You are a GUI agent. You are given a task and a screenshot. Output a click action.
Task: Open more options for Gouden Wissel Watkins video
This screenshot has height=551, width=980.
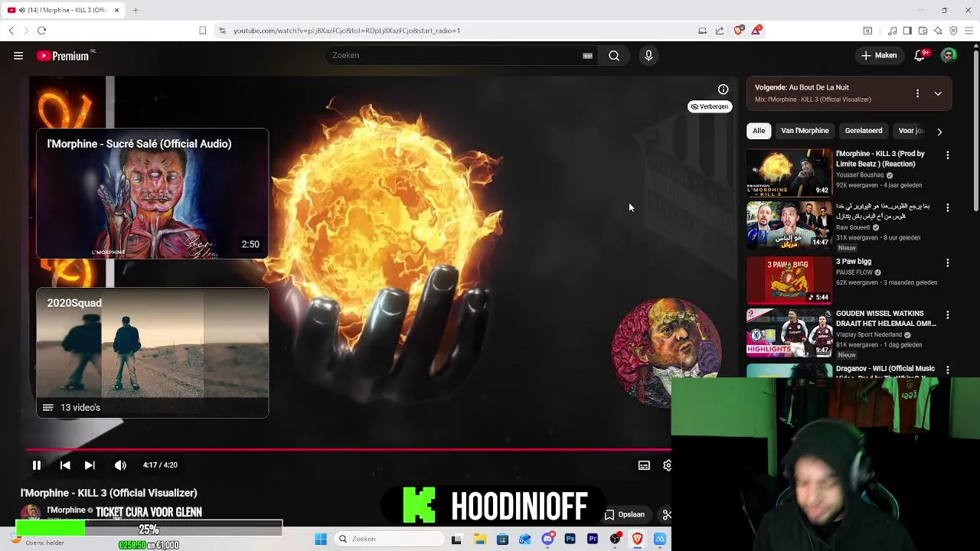948,315
